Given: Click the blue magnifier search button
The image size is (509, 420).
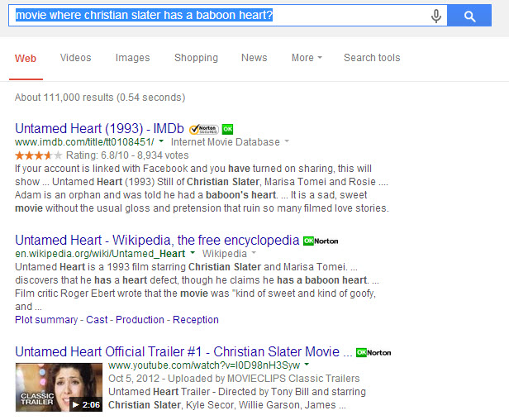Looking at the screenshot, I should (469, 16).
